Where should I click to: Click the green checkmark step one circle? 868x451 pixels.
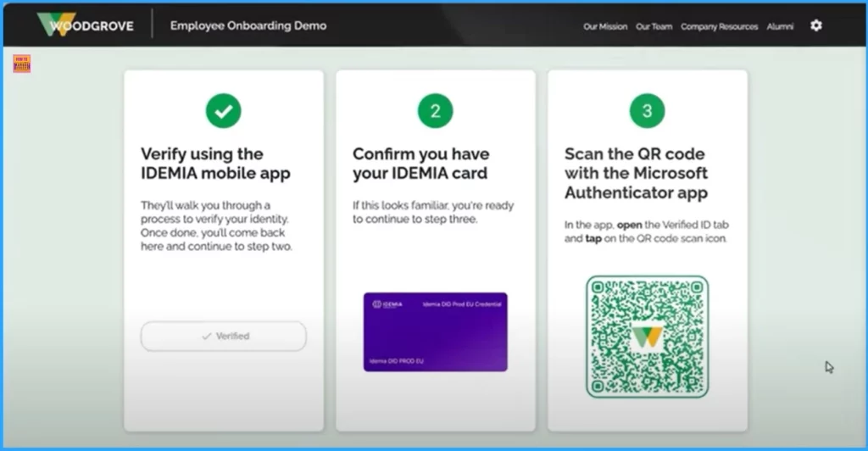pos(224,111)
